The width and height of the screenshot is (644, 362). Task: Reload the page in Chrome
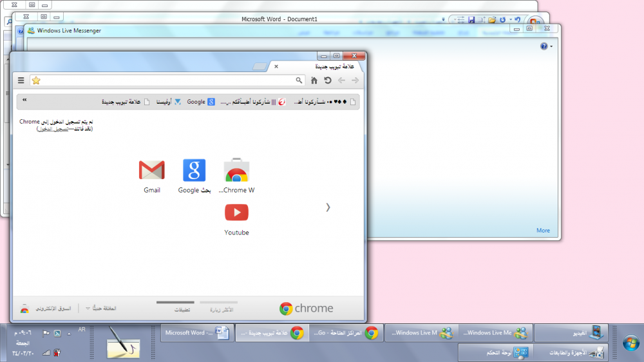pos(328,81)
